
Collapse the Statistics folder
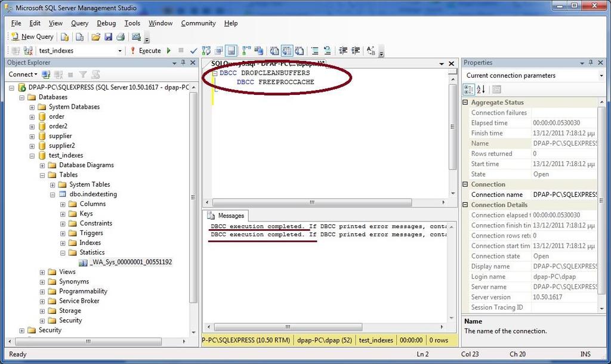pos(62,253)
